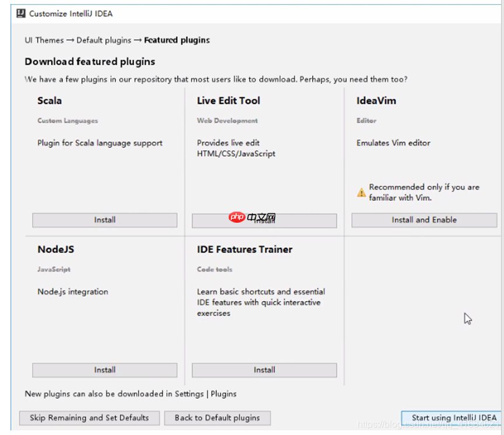Screen dimensions: 504x435
Task: Click 'Recommended only if you are familiar' note
Action: 424,192
